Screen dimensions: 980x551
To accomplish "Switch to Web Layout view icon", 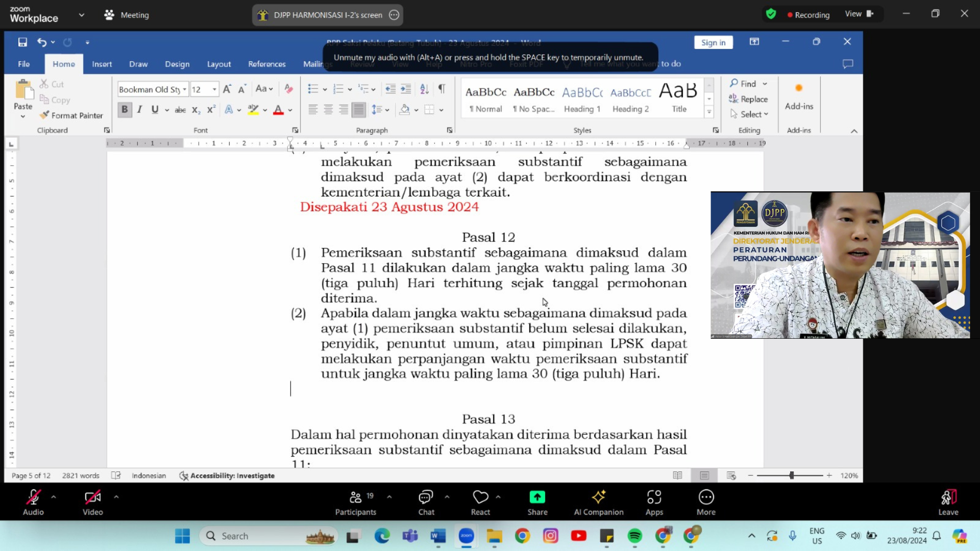I will [x=731, y=475].
